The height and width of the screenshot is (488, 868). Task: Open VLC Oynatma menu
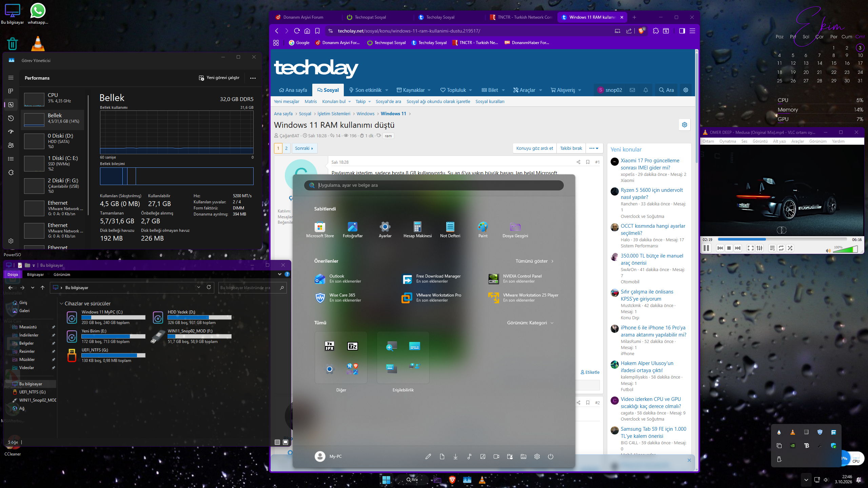[x=728, y=141]
